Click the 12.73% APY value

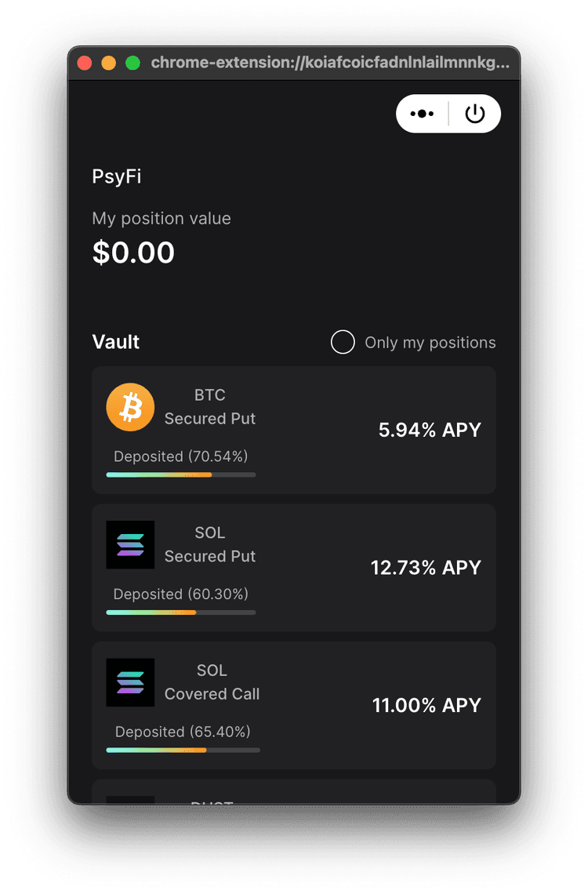[426, 568]
